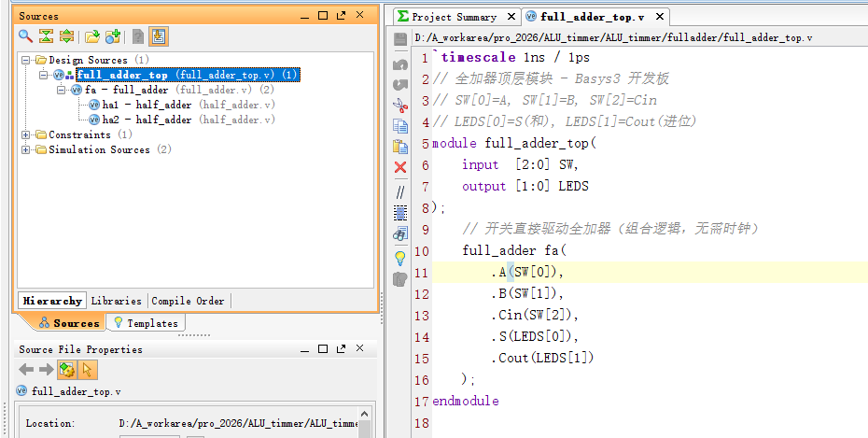
Task: Click the Save File disk icon in editor toolbar
Action: [400, 39]
